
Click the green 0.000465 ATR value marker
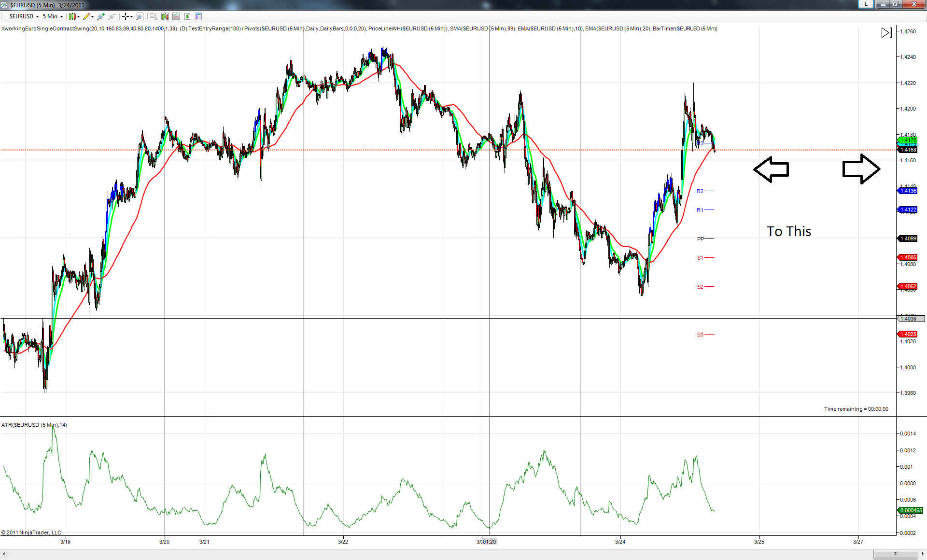pos(911,510)
